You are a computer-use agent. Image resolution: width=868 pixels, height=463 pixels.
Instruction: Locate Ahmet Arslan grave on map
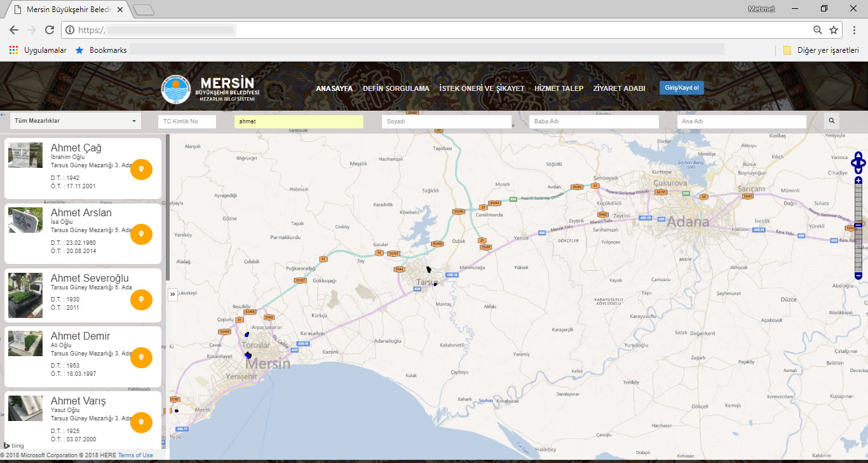point(141,234)
